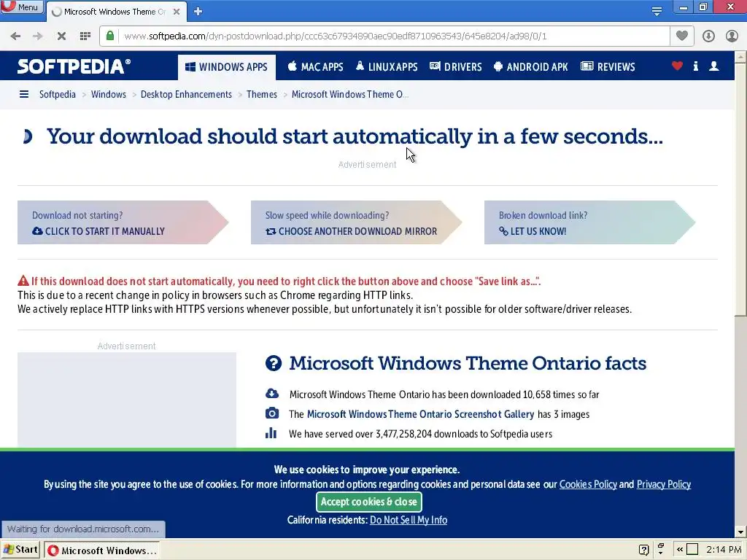The image size is (747, 560).
Task: Click to start it manually
Action: pyautogui.click(x=123, y=222)
